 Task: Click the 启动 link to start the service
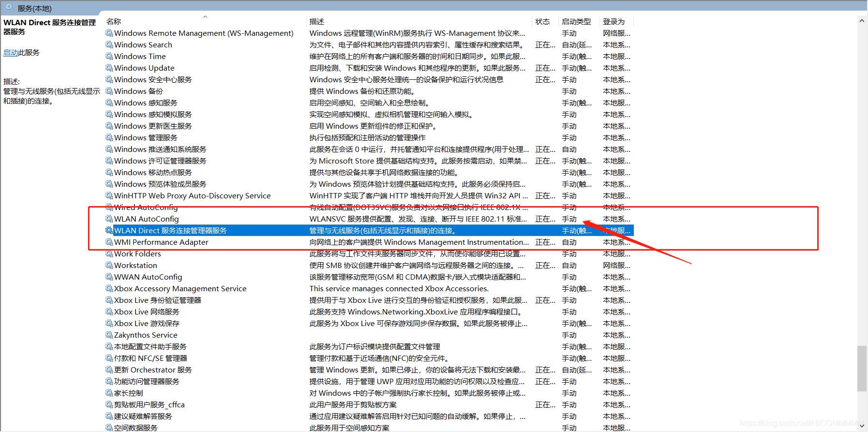point(11,53)
